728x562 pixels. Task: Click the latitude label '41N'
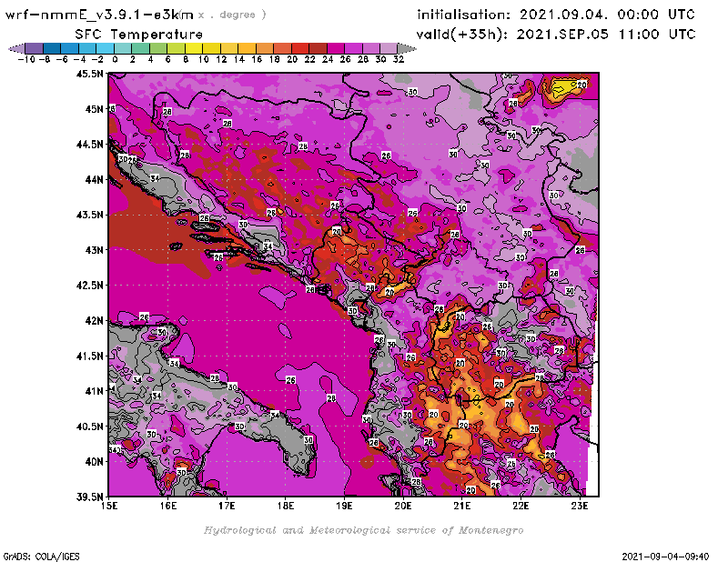point(94,391)
